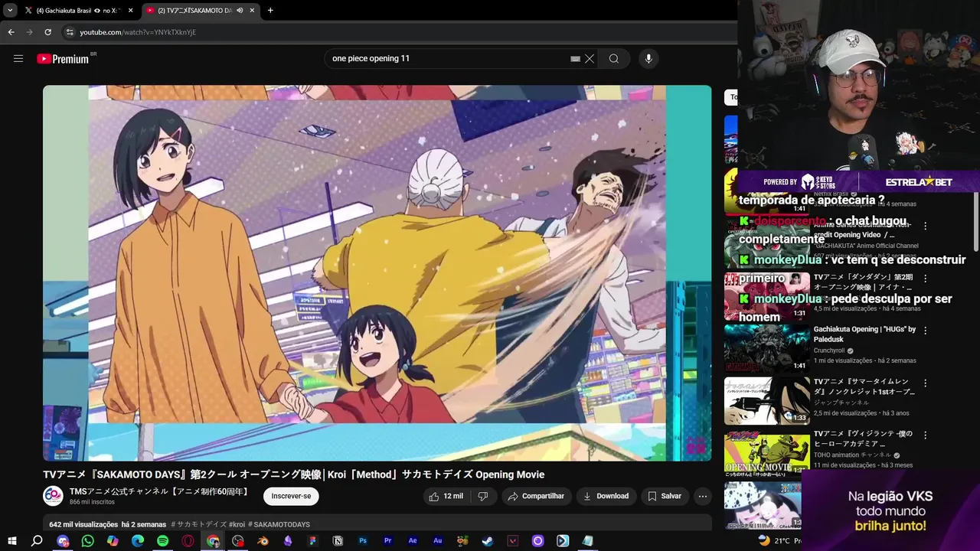
Task: Open Blender from the taskbar
Action: (x=263, y=540)
